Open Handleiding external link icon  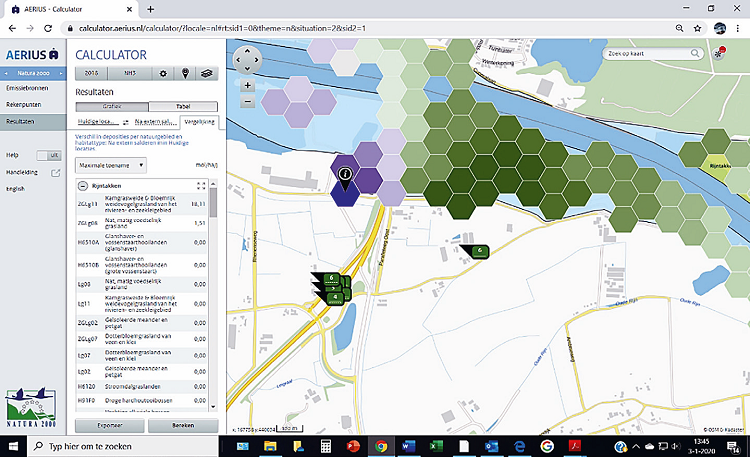point(56,172)
